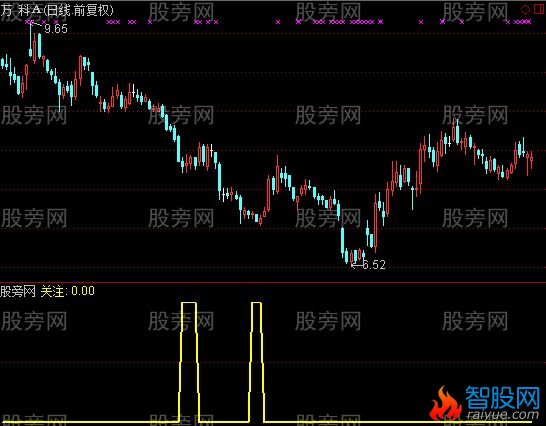This screenshot has height=426, width=546.
Task: Click the red square panel icon
Action: (x=539, y=9)
